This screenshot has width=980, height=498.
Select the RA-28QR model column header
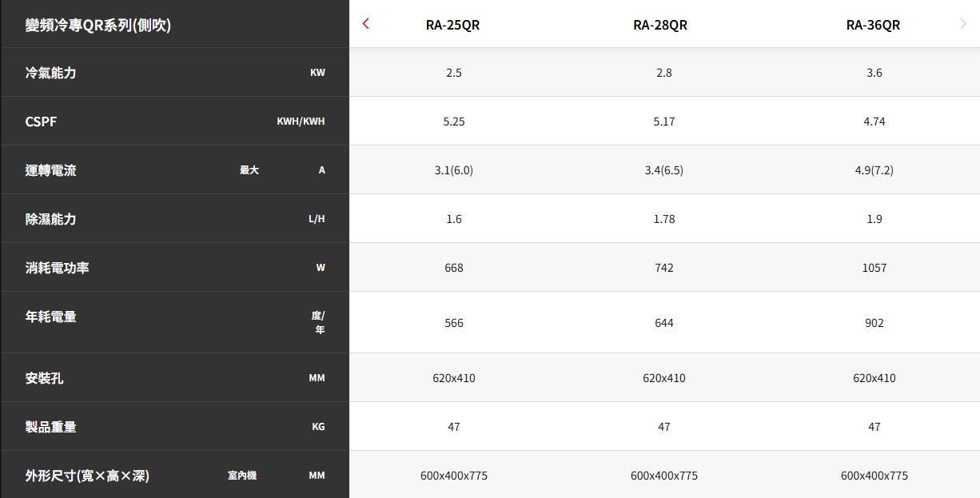660,25
